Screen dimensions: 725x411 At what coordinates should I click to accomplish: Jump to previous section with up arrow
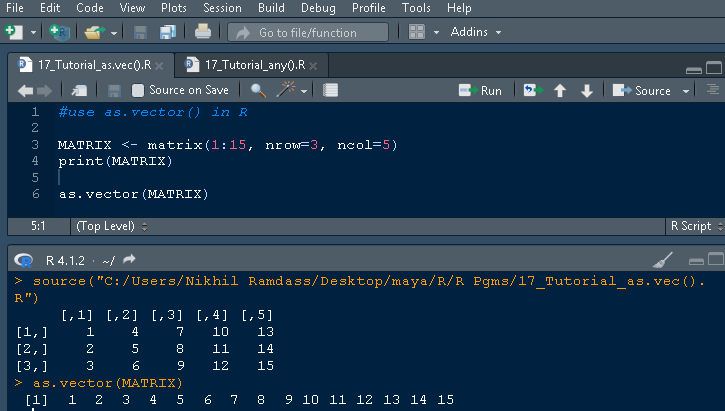click(559, 90)
